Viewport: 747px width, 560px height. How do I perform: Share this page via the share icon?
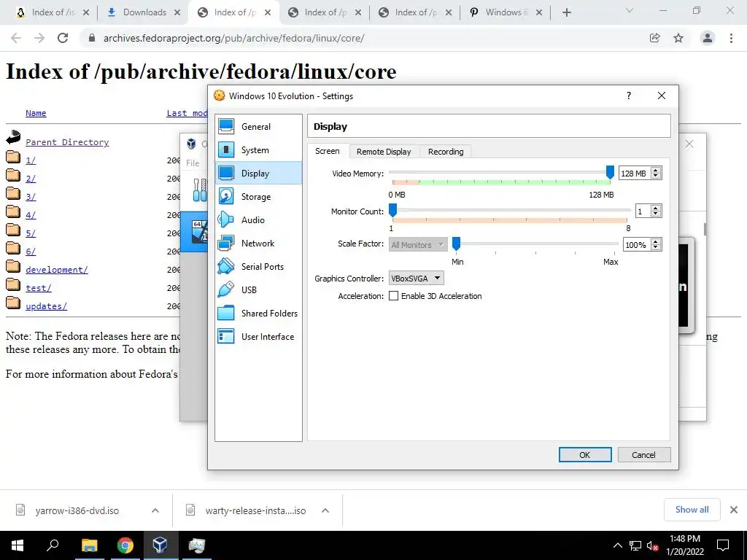[655, 38]
